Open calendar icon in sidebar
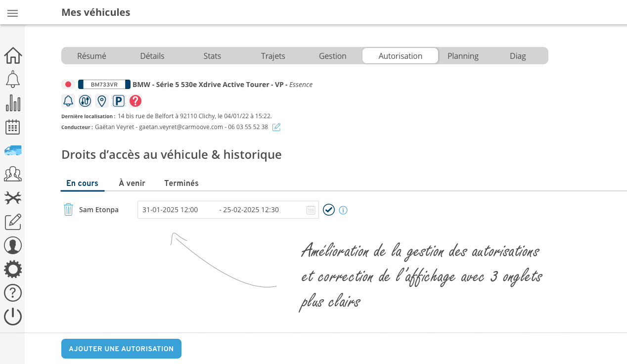 [x=13, y=127]
